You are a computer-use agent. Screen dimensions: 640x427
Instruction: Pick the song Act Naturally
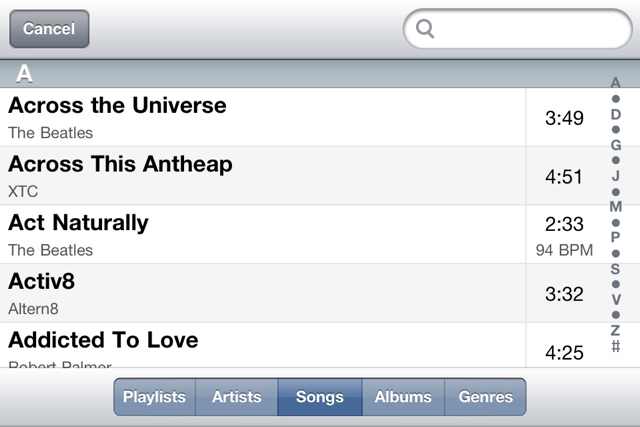click(x=265, y=235)
